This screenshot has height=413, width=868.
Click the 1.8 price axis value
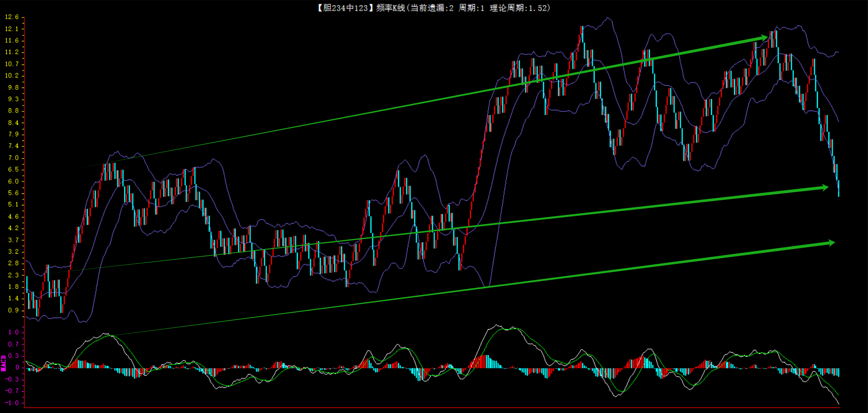tap(14, 286)
